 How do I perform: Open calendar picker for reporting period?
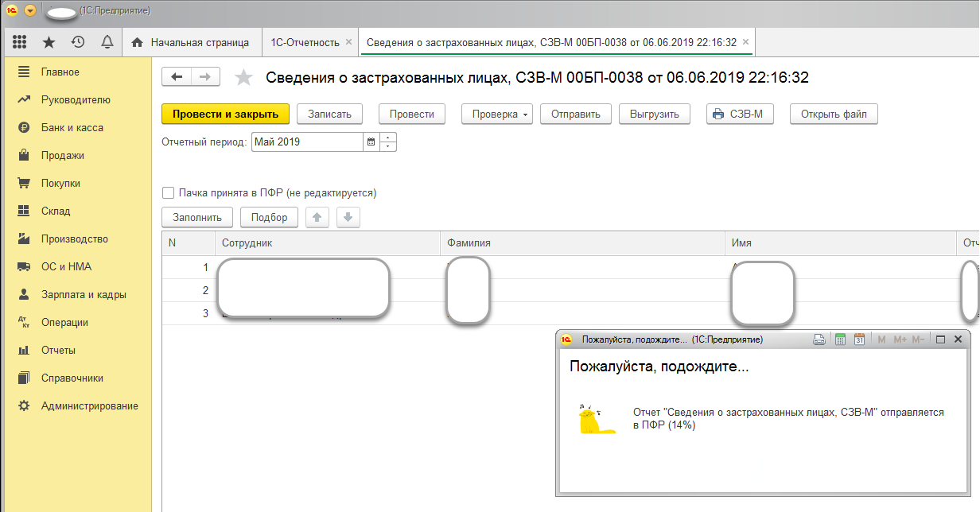tap(371, 142)
